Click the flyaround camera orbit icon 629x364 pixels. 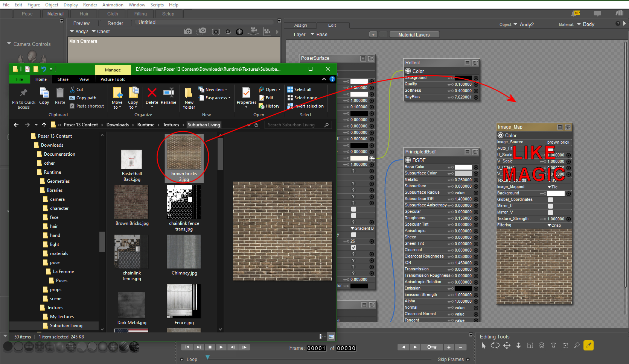[x=228, y=32]
